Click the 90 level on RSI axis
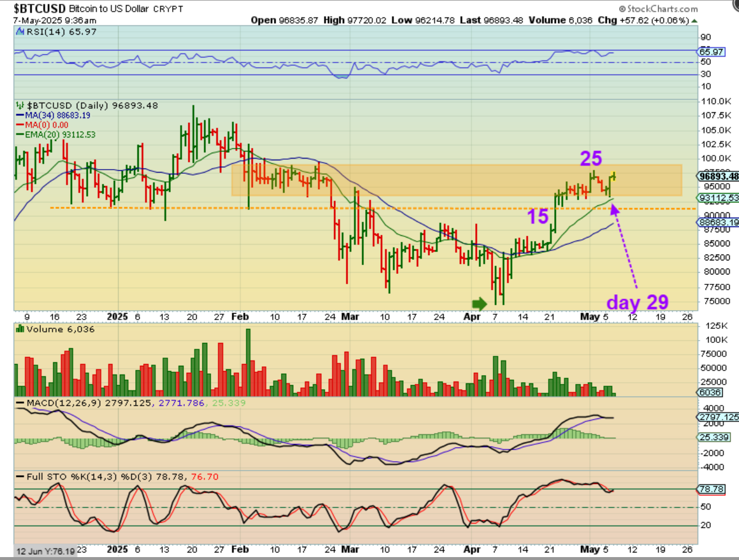The image size is (739, 560). point(706,37)
